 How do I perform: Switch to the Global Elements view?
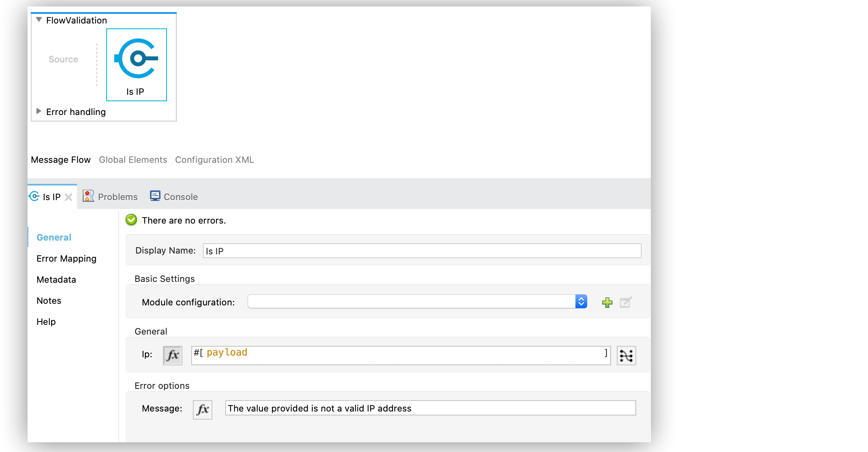pyautogui.click(x=133, y=160)
